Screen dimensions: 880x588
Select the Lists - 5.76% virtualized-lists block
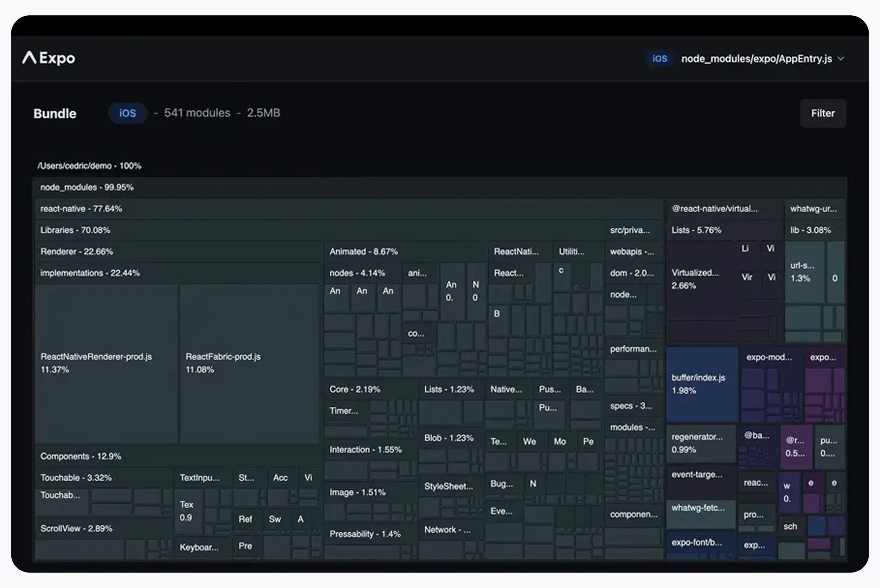724,230
